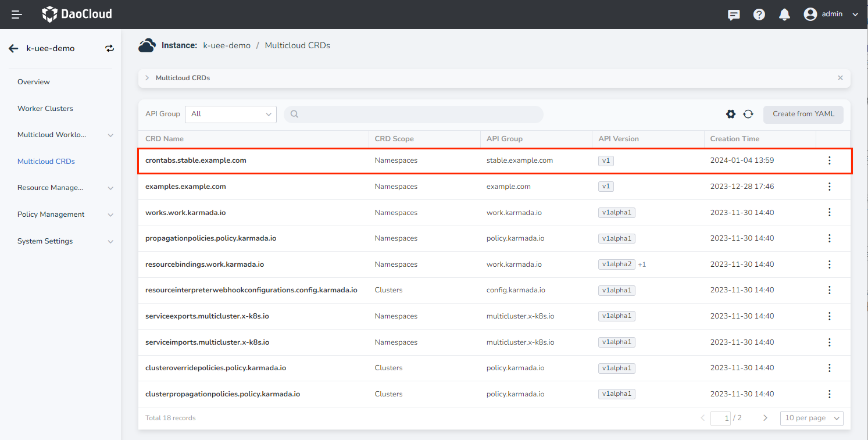Click Create from YAML button

[803, 115]
